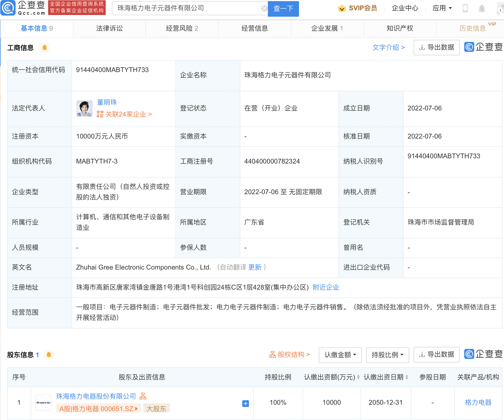Switch to the 基本信息 tab
The image size is (504, 420).
37,28
